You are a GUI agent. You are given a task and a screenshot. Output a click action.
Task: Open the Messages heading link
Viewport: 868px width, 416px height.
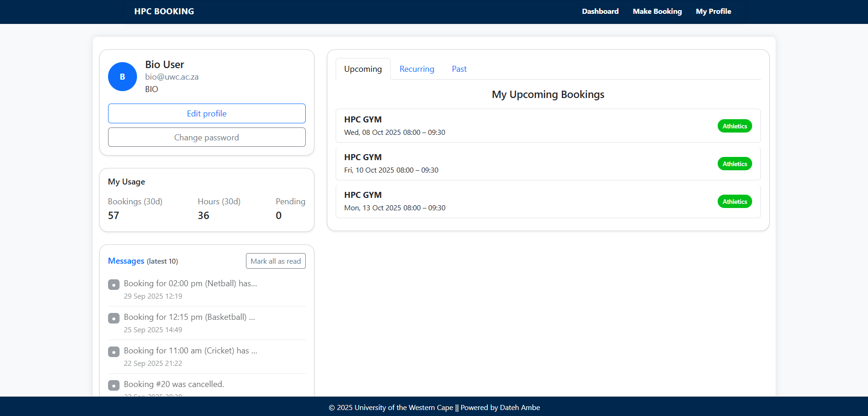point(126,261)
